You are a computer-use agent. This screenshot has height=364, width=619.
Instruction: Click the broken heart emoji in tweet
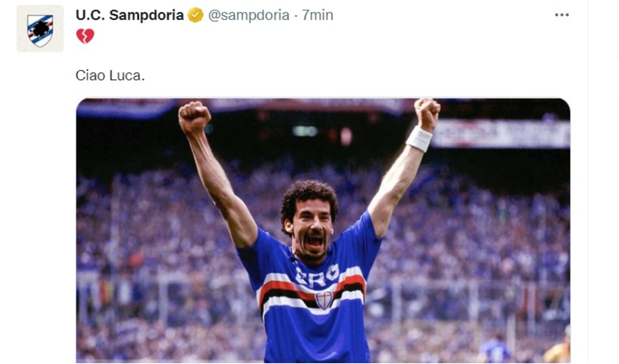tap(85, 36)
